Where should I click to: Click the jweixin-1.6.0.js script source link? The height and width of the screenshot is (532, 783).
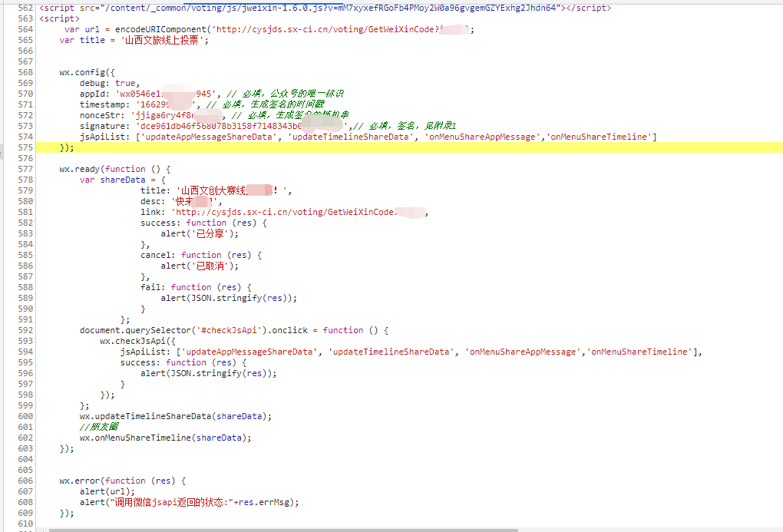coord(329,8)
